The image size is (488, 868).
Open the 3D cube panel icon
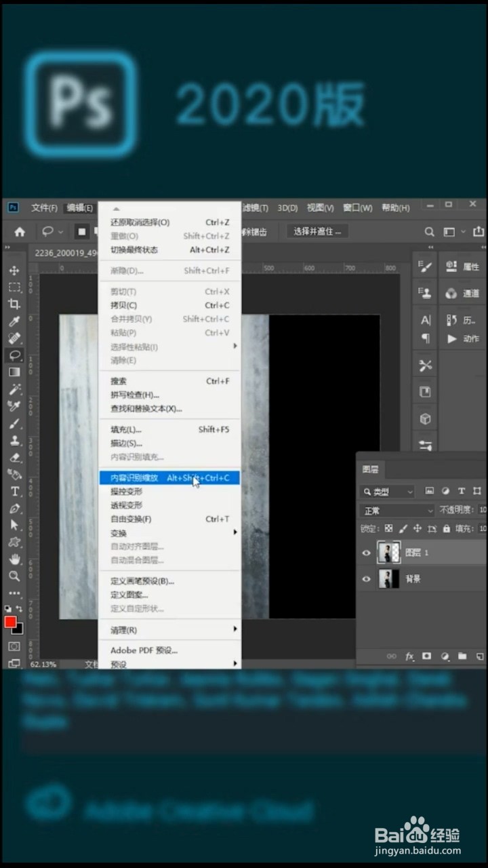pos(426,418)
